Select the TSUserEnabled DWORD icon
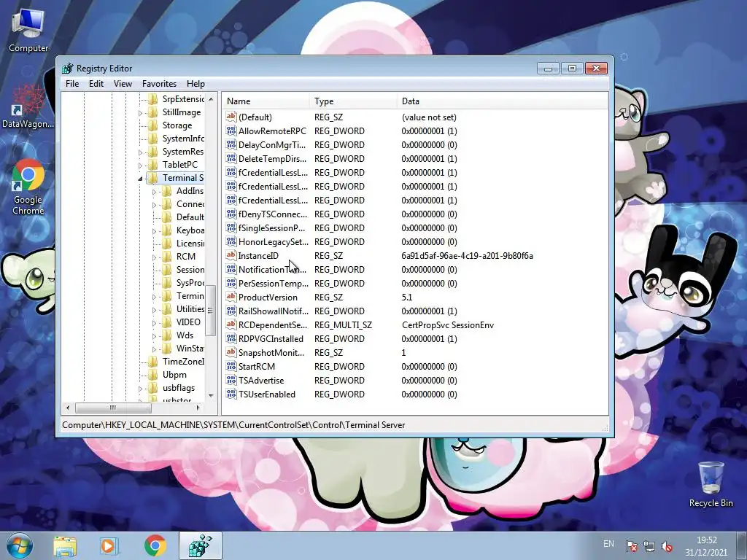The height and width of the screenshot is (560, 747). click(231, 394)
